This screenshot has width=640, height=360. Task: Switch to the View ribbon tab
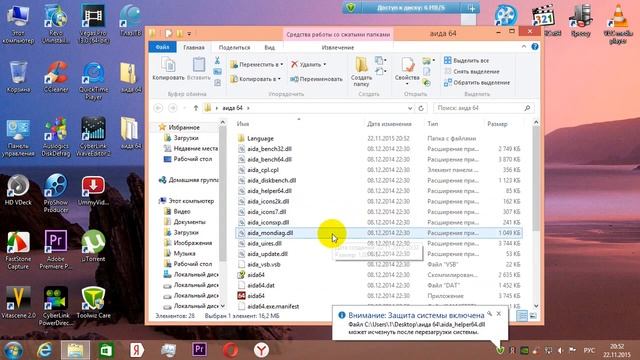click(x=269, y=47)
